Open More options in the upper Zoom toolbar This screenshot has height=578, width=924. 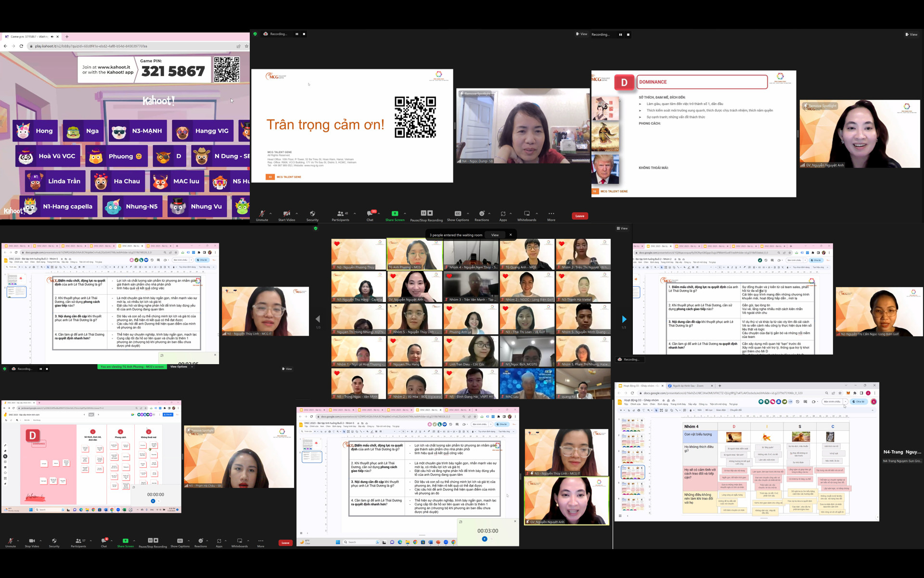coord(551,215)
